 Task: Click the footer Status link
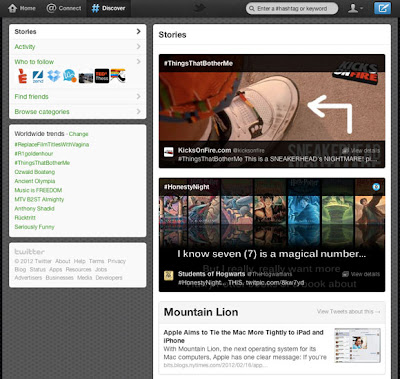[38, 269]
